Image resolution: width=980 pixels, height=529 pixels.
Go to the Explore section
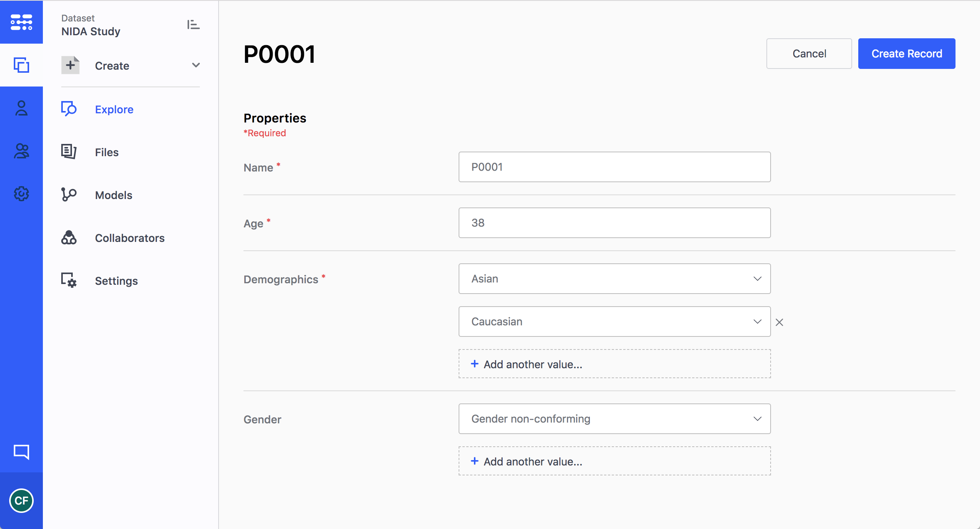tap(114, 109)
